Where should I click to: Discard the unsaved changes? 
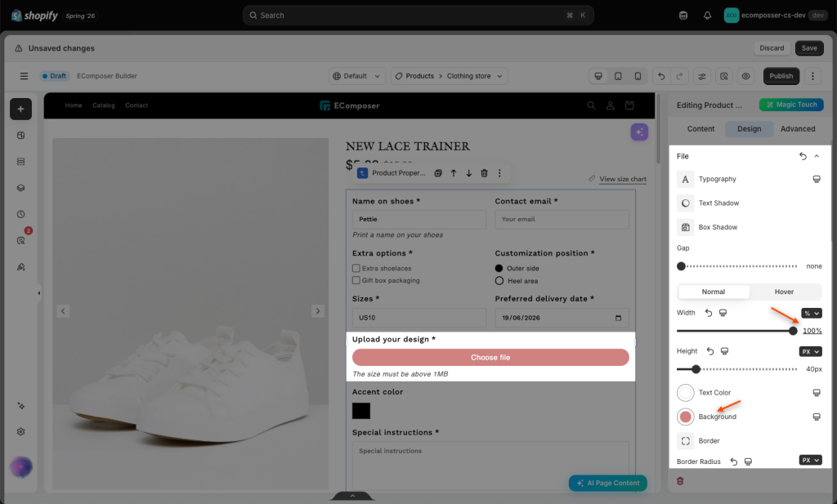[x=772, y=48]
